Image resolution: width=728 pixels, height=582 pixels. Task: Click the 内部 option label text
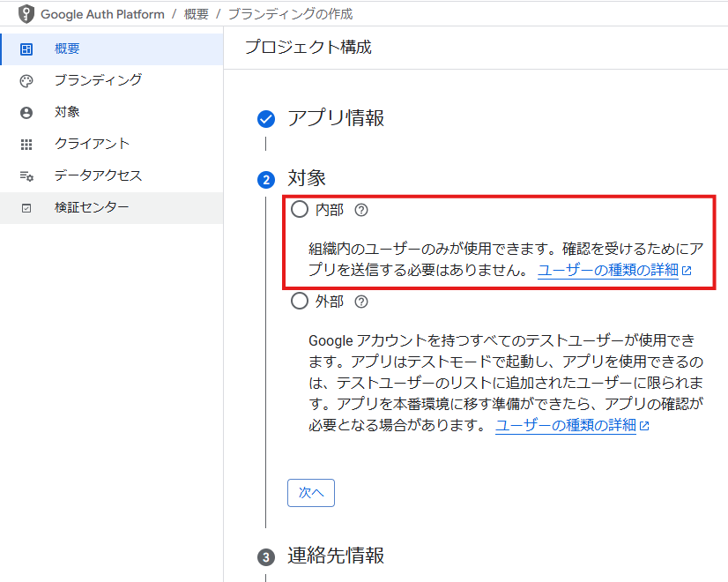pyautogui.click(x=329, y=210)
